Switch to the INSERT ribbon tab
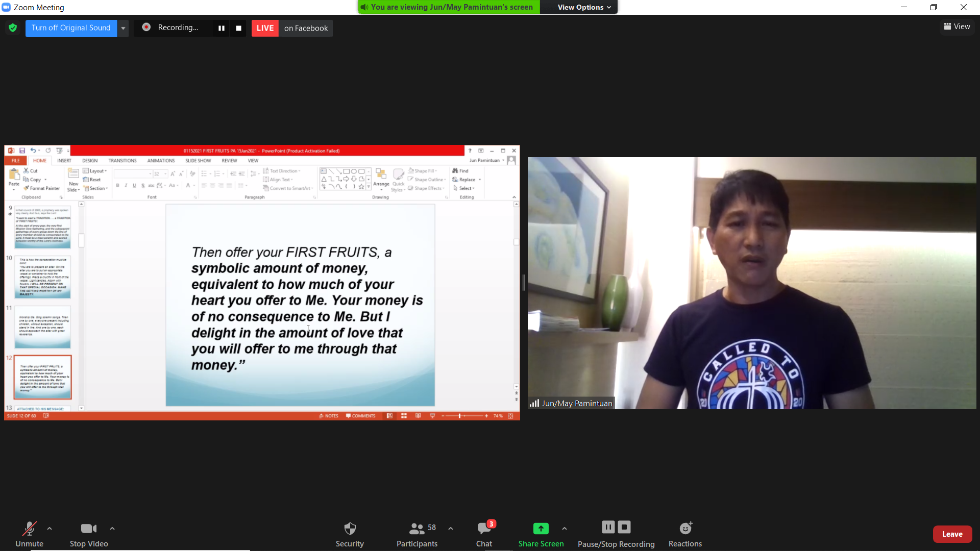Image resolution: width=980 pixels, height=551 pixels. pos(64,161)
